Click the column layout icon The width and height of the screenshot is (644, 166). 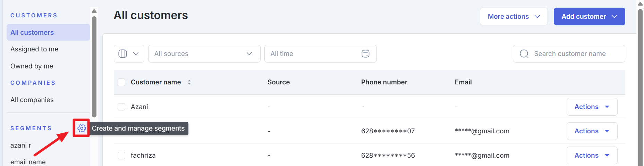point(123,53)
